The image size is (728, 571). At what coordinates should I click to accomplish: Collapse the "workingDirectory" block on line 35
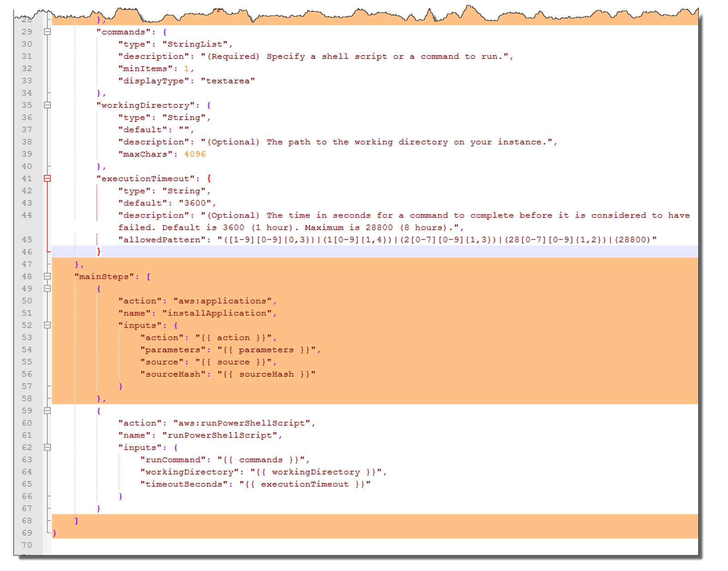(x=47, y=105)
